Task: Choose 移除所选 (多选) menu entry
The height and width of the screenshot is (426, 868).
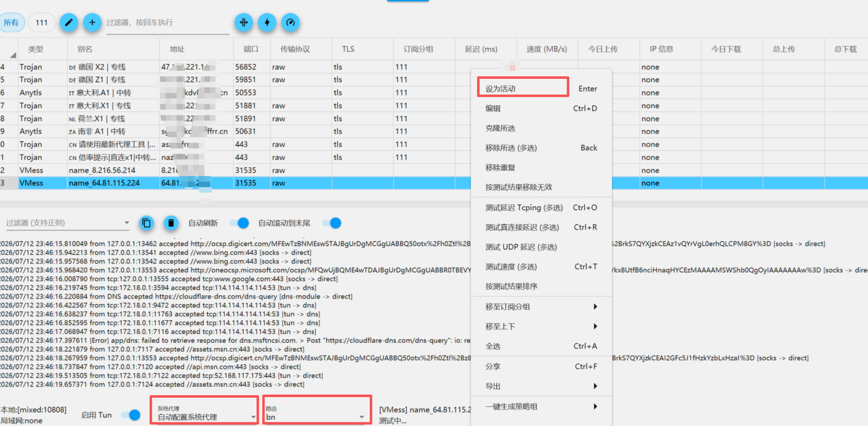Action: coord(541,148)
